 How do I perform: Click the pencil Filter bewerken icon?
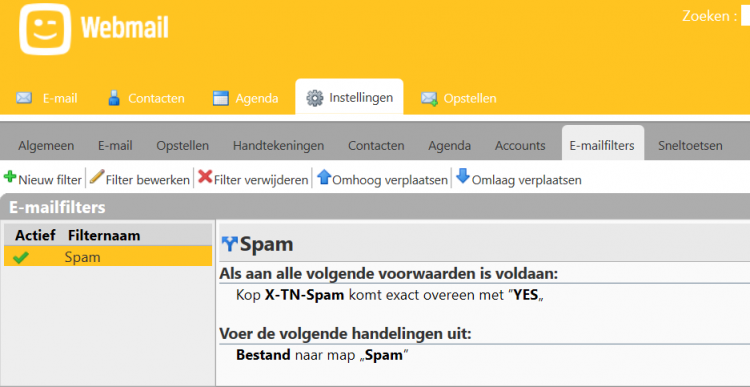click(x=97, y=177)
